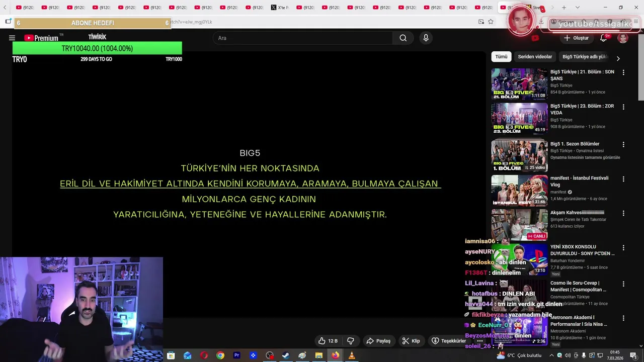Open options for Akşam Kahvesi live video

coord(623,213)
